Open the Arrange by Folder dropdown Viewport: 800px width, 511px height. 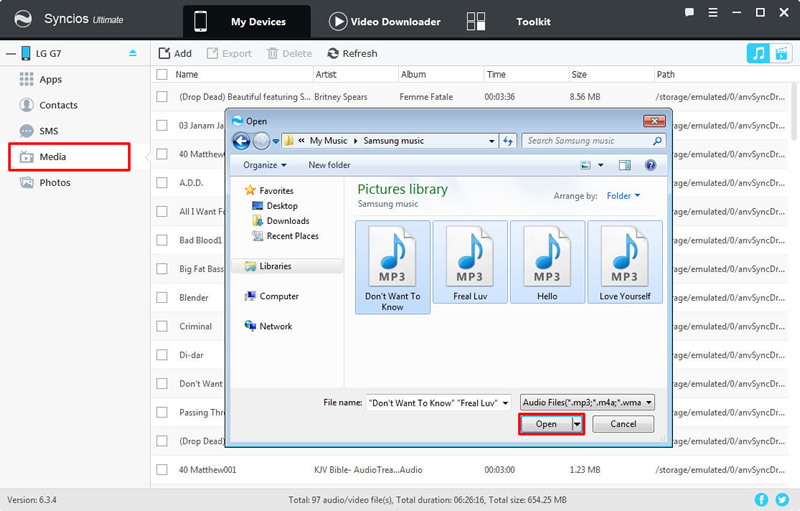(x=623, y=196)
